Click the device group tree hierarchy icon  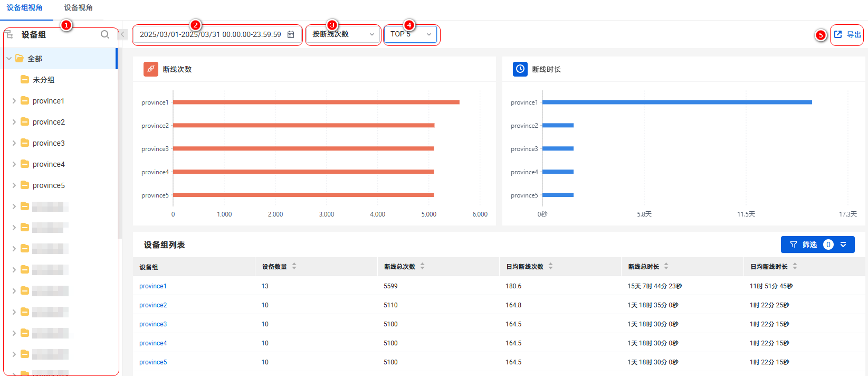coord(9,34)
